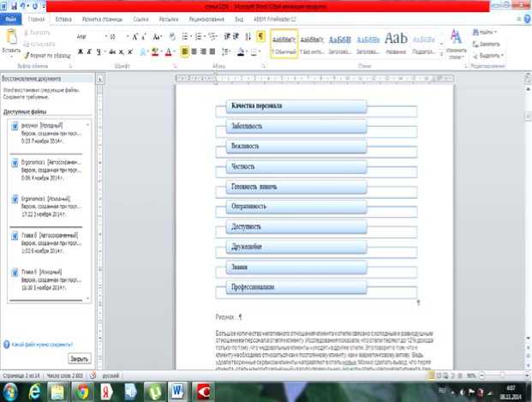The image size is (532, 402).
Task: Align paragraph text to the left
Action: [x=185, y=51]
